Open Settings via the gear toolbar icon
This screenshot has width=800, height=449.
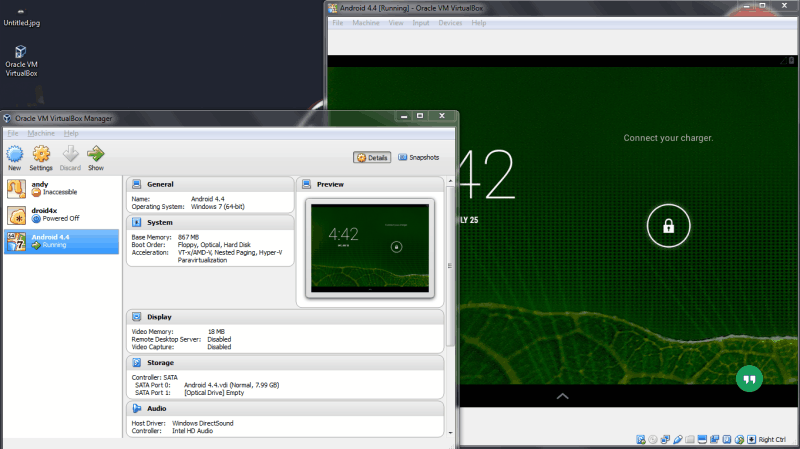41,154
